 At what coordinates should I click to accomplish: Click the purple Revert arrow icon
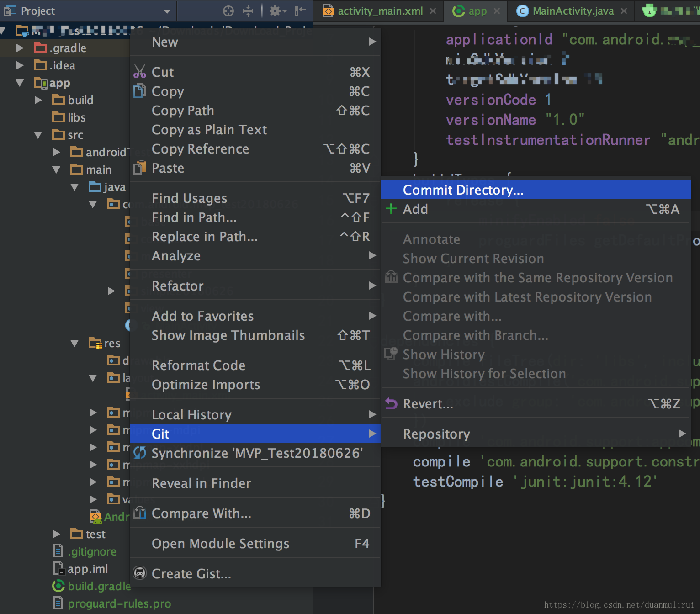391,403
